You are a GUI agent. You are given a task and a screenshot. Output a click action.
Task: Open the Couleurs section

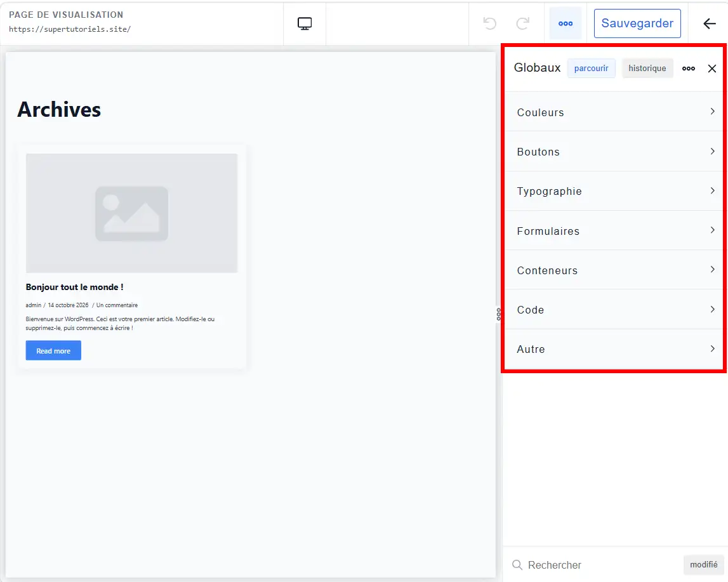(x=613, y=112)
